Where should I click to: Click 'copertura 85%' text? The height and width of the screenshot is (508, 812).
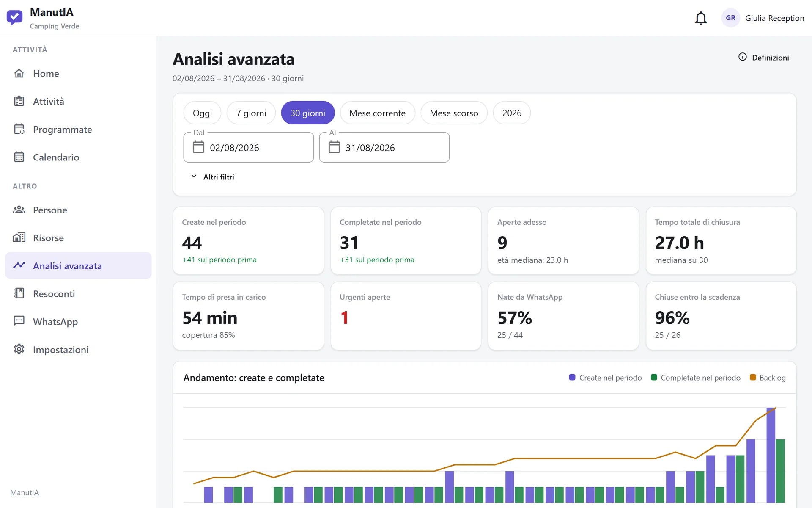pyautogui.click(x=208, y=335)
